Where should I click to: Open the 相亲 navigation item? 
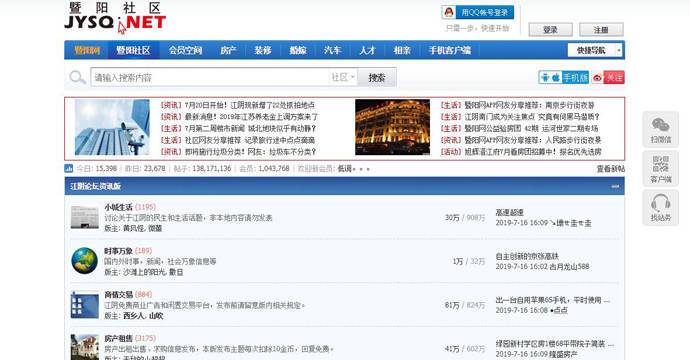pos(402,50)
